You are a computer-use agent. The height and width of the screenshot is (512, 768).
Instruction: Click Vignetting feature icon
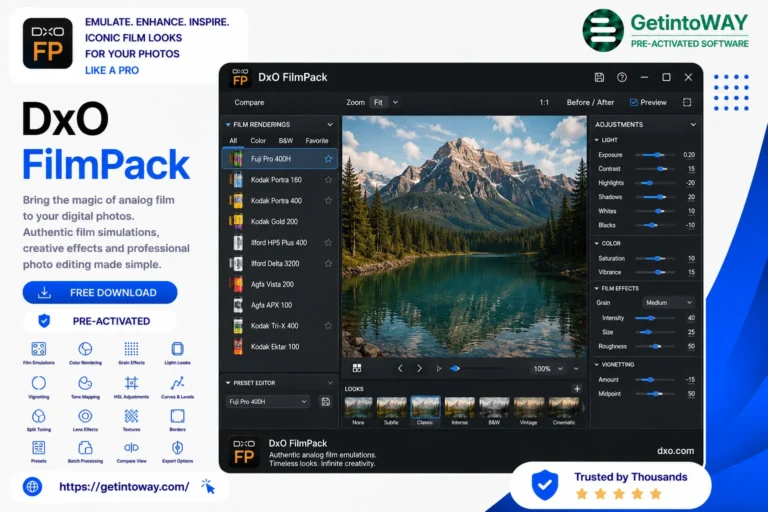click(x=39, y=383)
